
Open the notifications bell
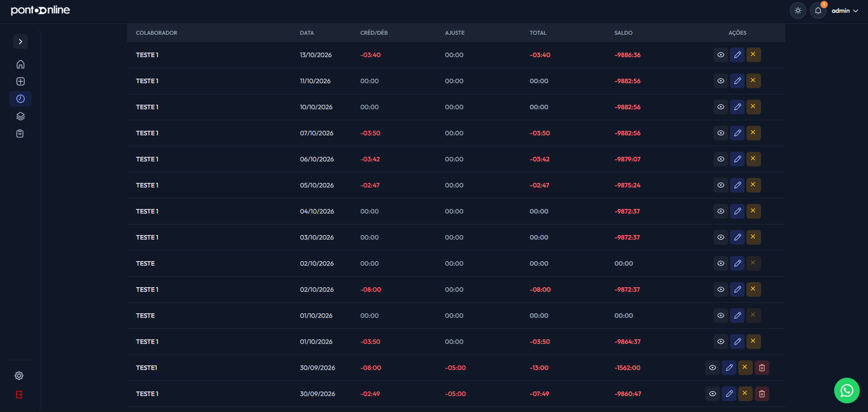818,10
